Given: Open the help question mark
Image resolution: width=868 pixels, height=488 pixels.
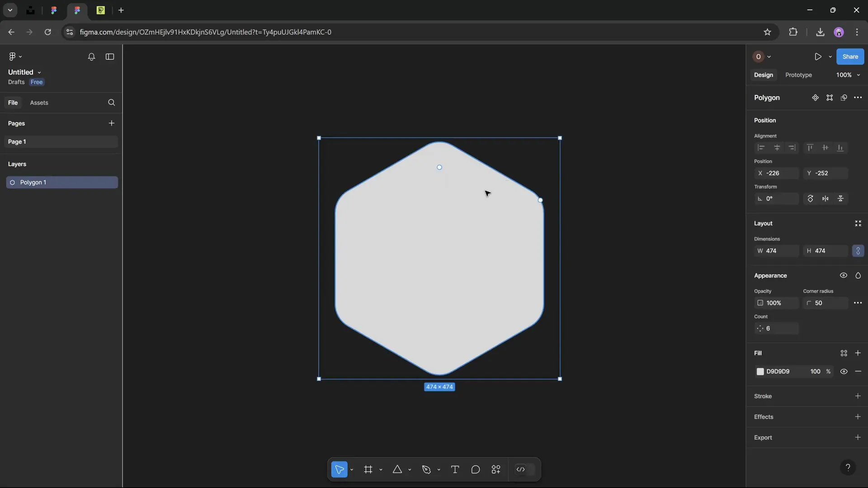Looking at the screenshot, I should click(848, 468).
